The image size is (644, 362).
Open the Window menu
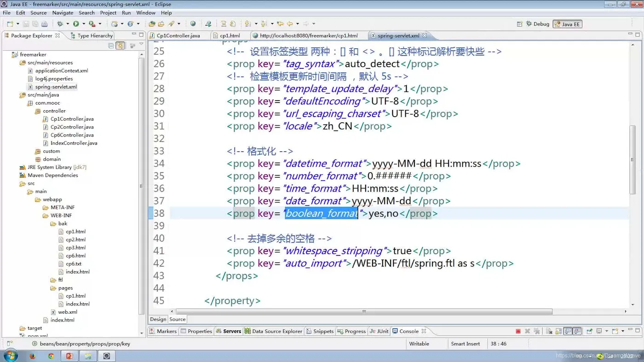[x=146, y=12]
